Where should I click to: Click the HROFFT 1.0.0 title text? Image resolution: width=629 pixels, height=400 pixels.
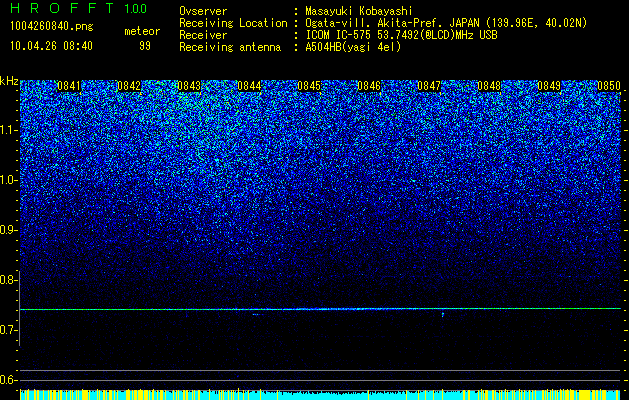[x=79, y=8]
